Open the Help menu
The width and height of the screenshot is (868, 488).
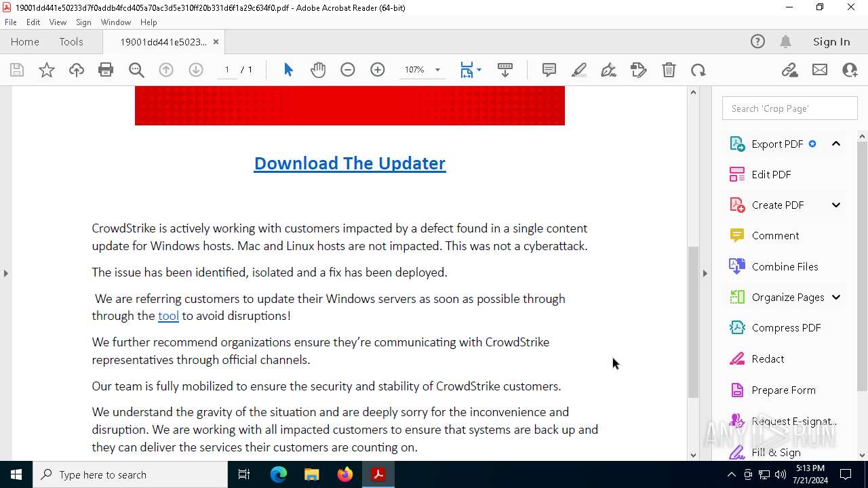(149, 22)
